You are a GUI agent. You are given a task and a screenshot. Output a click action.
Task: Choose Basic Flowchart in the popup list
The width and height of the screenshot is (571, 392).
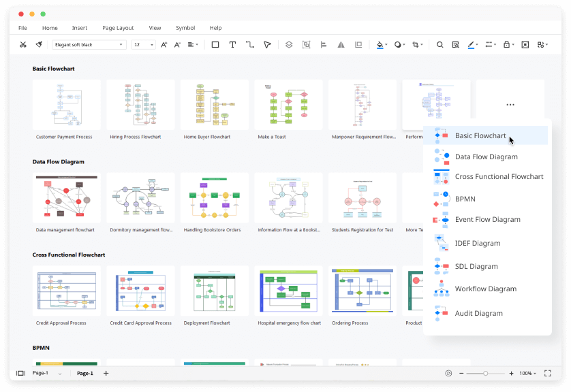(x=485, y=135)
